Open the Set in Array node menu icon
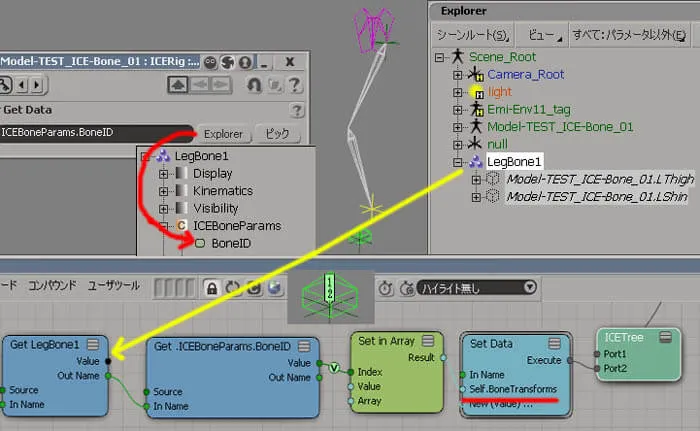Viewport: 700px width, 431px height. [x=428, y=341]
